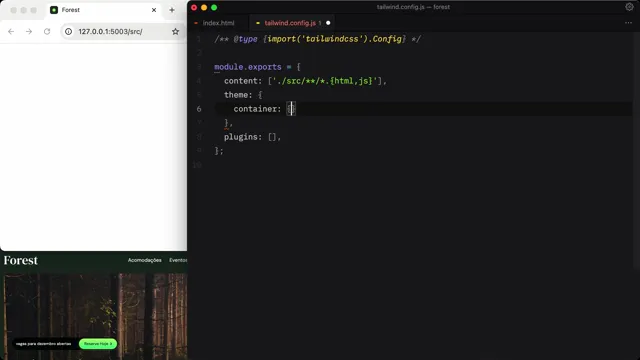Click the plugins: [] line
This screenshot has height=360, width=640.
252,137
